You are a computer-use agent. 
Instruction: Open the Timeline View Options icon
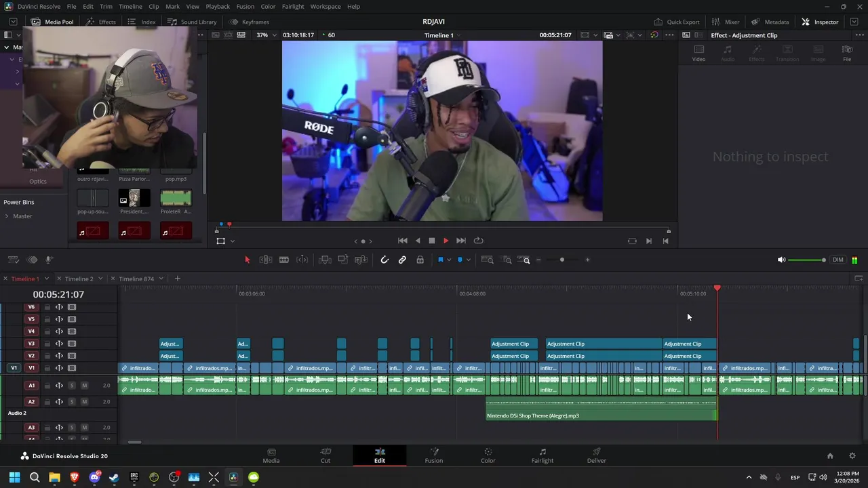(x=12, y=260)
